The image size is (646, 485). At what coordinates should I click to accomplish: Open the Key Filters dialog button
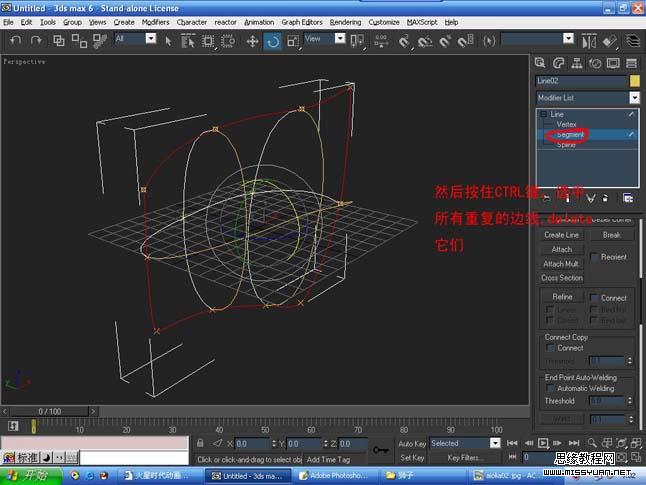point(463,458)
